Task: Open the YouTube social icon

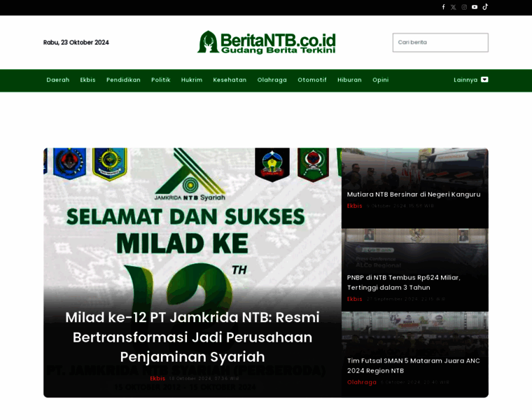Action: [x=475, y=7]
